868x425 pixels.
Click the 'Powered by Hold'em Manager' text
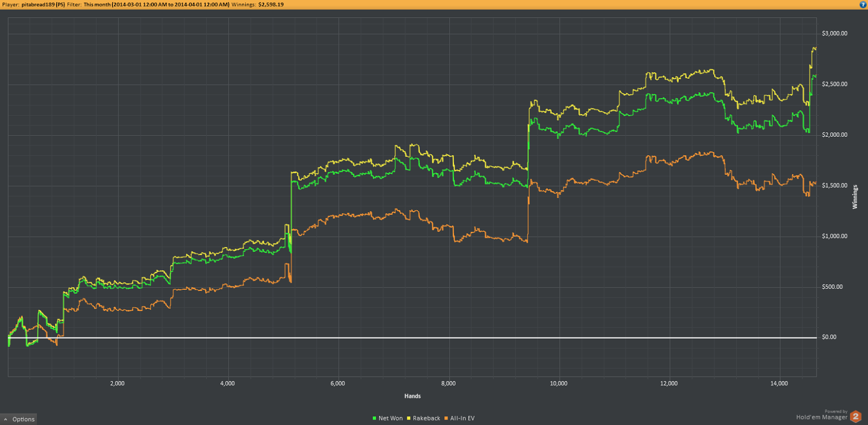822,415
